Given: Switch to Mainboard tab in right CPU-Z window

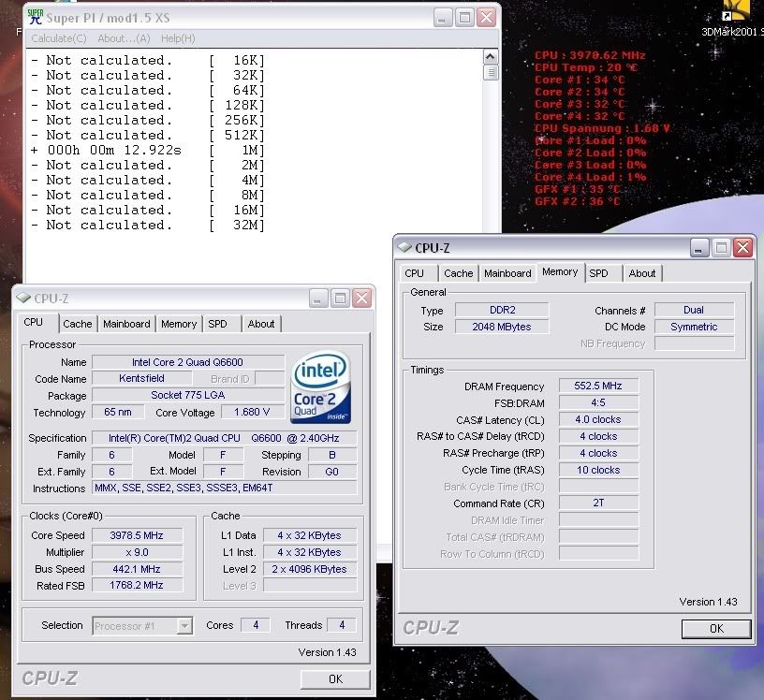Looking at the screenshot, I should 507,273.
